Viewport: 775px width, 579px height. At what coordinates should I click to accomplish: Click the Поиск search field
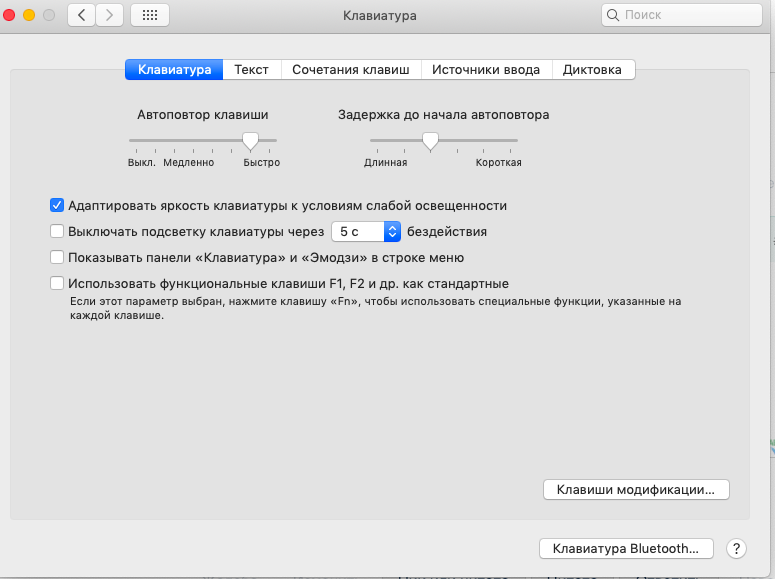pyautogui.click(x=682, y=15)
